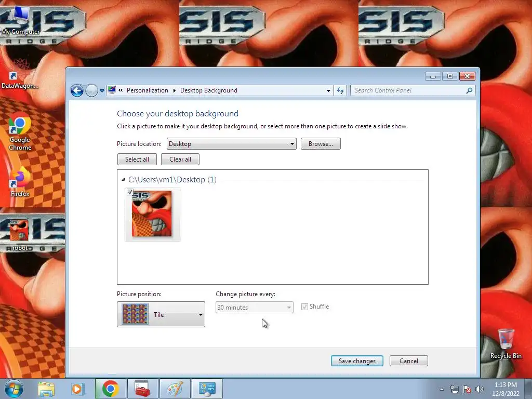Switch to Paint in the taskbar
Image resolution: width=532 pixels, height=399 pixels.
[x=175, y=389]
